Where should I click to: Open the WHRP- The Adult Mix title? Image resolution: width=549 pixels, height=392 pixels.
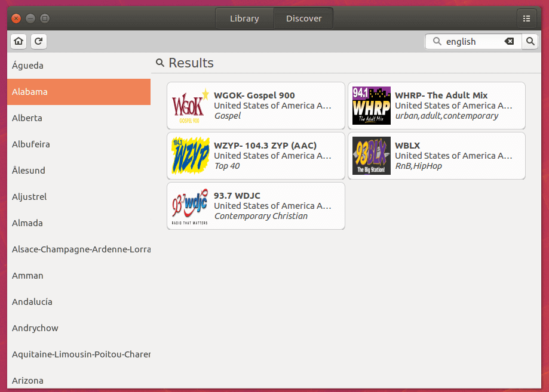click(x=441, y=95)
